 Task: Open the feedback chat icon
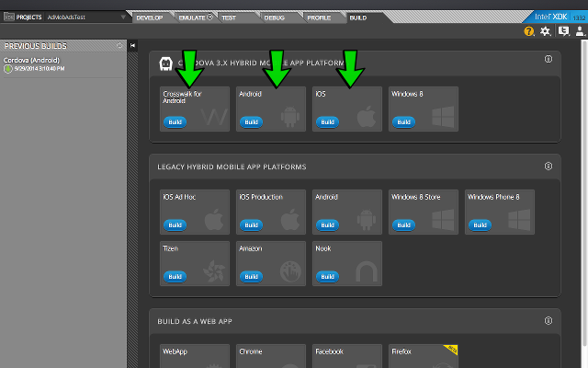pyautogui.click(x=563, y=30)
